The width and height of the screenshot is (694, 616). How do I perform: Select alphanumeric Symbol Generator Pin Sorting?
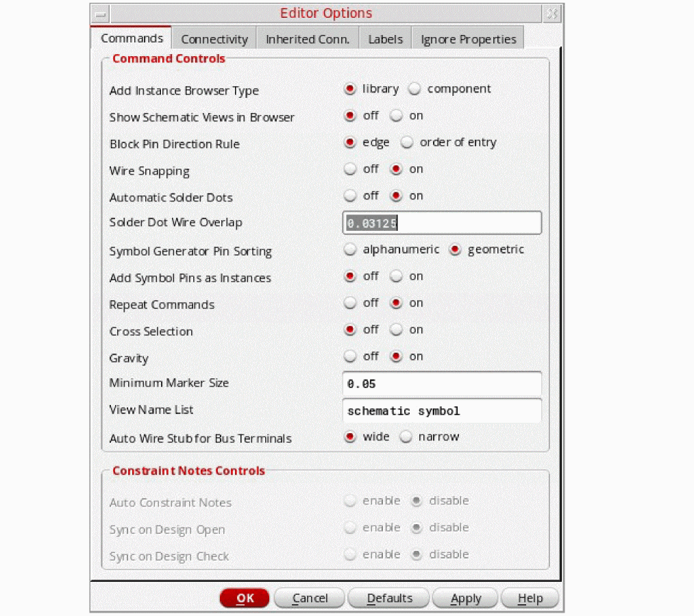(x=349, y=249)
